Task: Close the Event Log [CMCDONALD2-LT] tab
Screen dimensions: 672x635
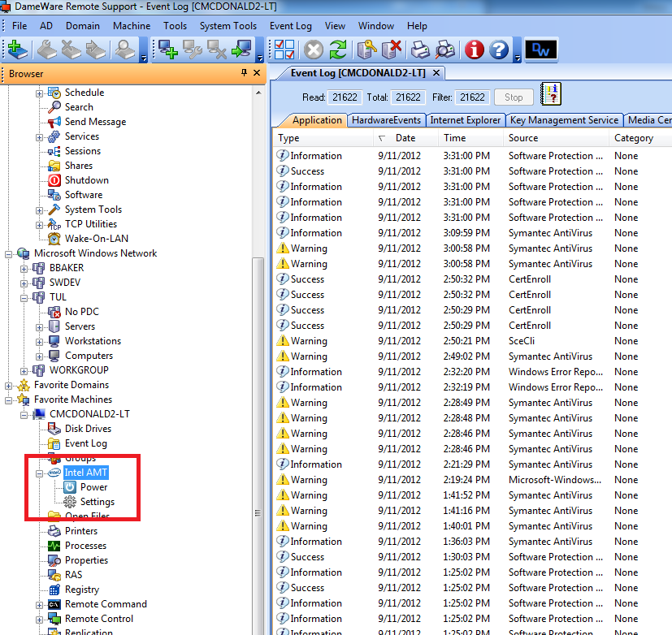Action: pyautogui.click(x=436, y=73)
